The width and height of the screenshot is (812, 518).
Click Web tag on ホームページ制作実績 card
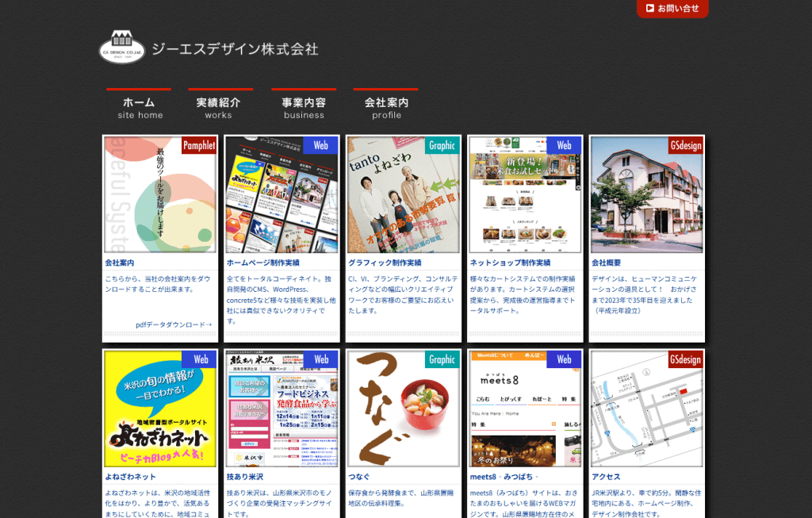(x=320, y=145)
